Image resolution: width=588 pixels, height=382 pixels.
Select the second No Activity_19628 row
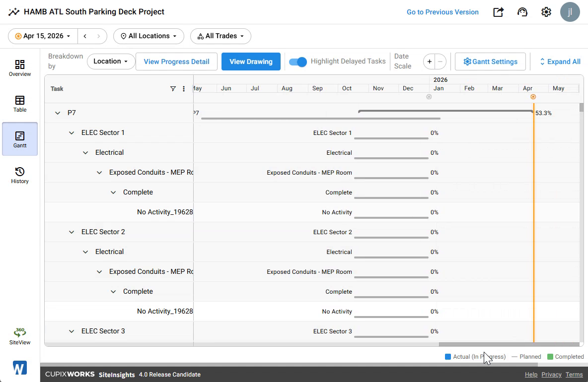119,311
